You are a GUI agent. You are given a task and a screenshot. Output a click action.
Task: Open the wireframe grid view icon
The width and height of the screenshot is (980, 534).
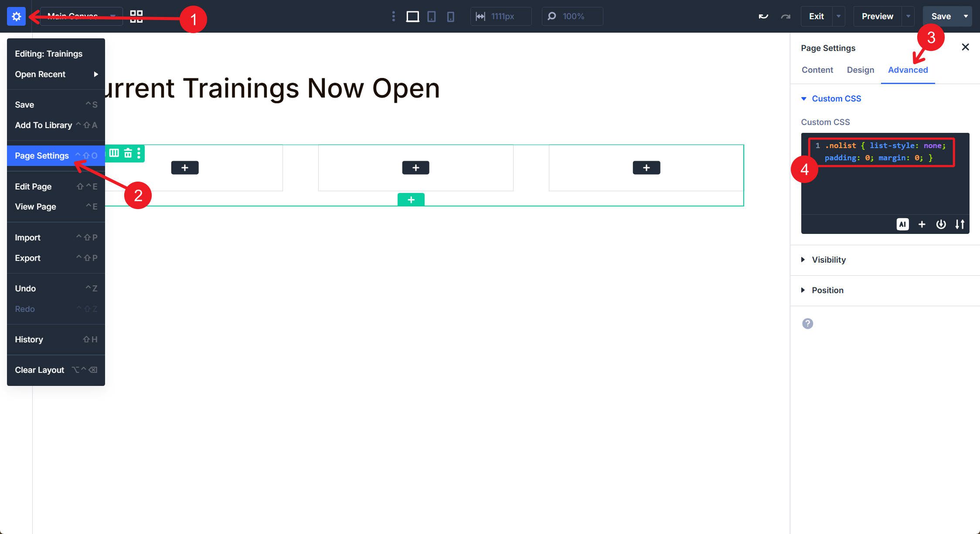[136, 16]
